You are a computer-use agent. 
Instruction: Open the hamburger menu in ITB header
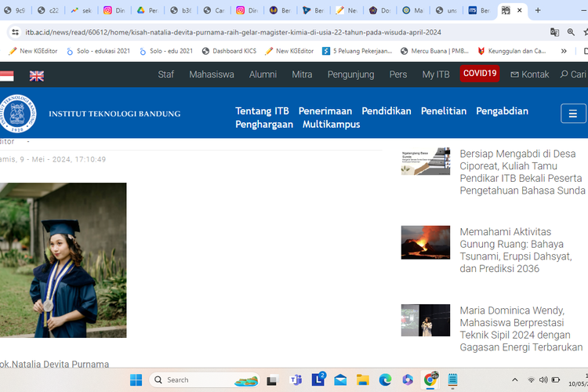pos(573,114)
